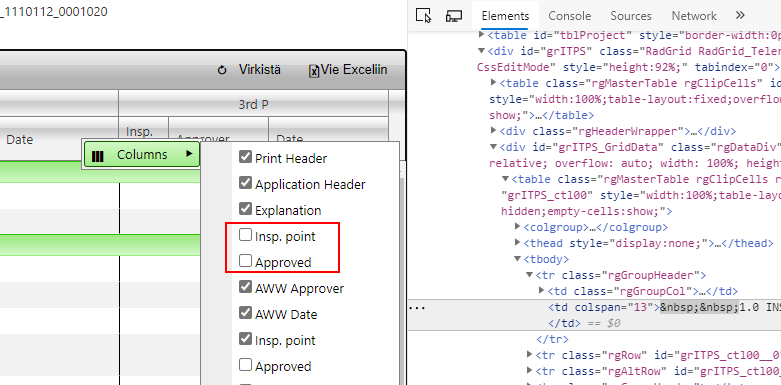781x385 pixels.
Task: Click the columns icon in context menu
Action: [98, 156]
